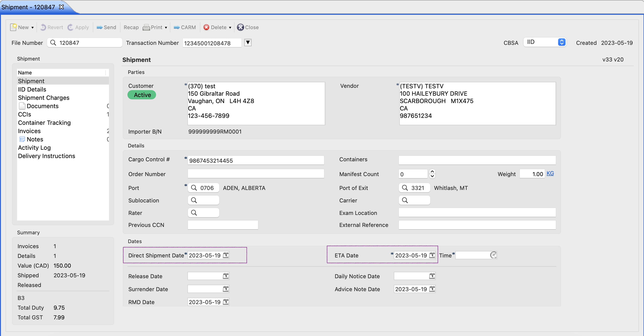Select the Shipment - 120847 tab

[x=28, y=7]
